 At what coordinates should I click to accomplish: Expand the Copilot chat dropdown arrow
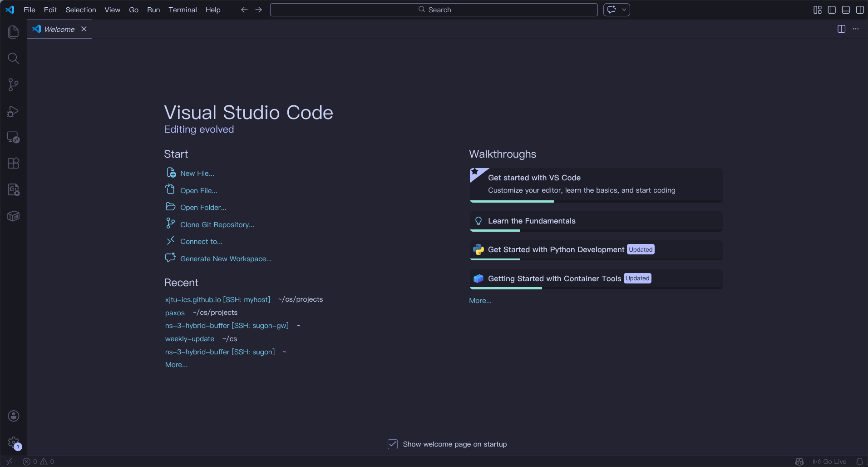(x=624, y=10)
